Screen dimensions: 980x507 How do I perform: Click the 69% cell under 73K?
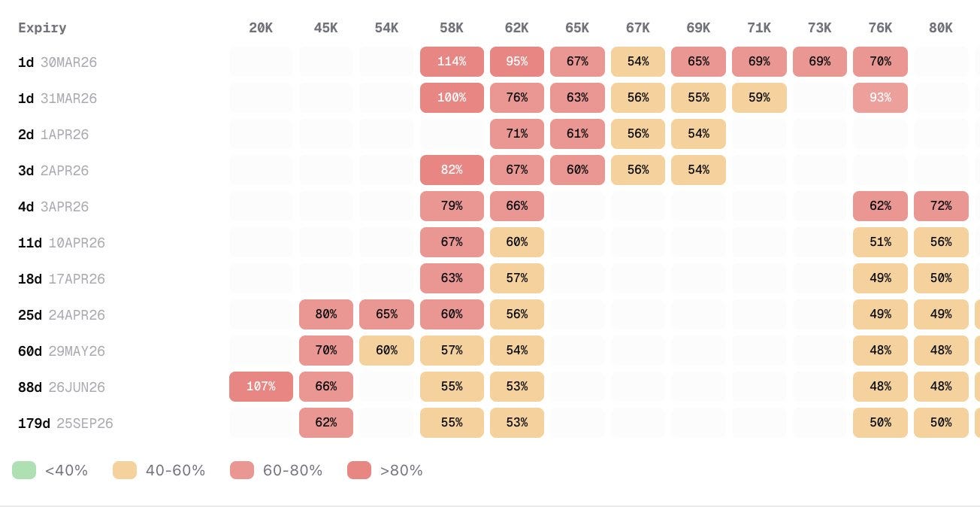click(x=820, y=62)
